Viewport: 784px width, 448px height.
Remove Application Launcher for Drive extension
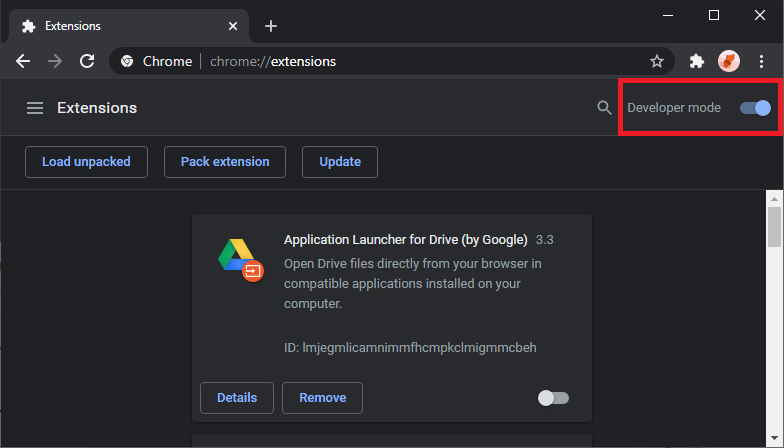[322, 398]
